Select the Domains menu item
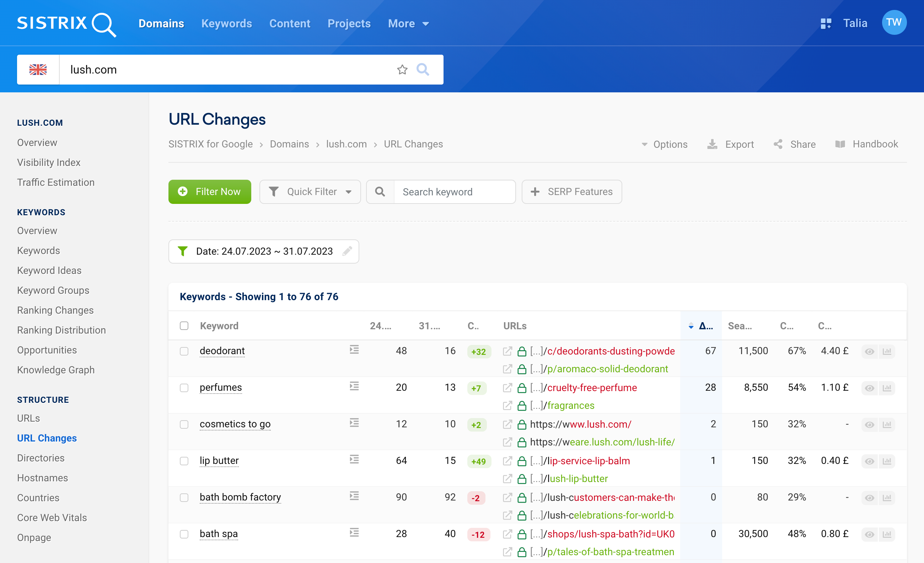This screenshot has width=924, height=563. point(162,23)
